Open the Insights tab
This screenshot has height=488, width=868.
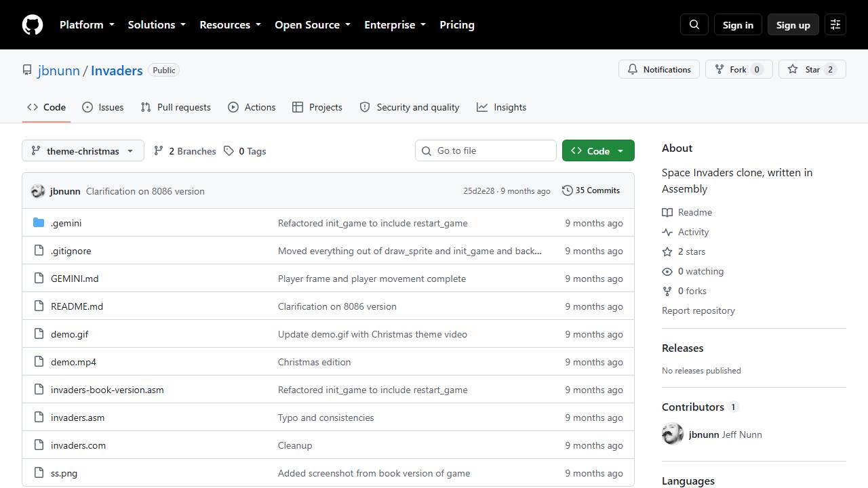[501, 107]
